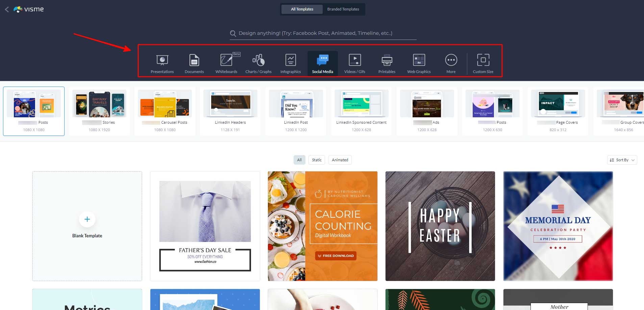Open the Videos / Gifs category
This screenshot has height=310, width=644.
(354, 63)
